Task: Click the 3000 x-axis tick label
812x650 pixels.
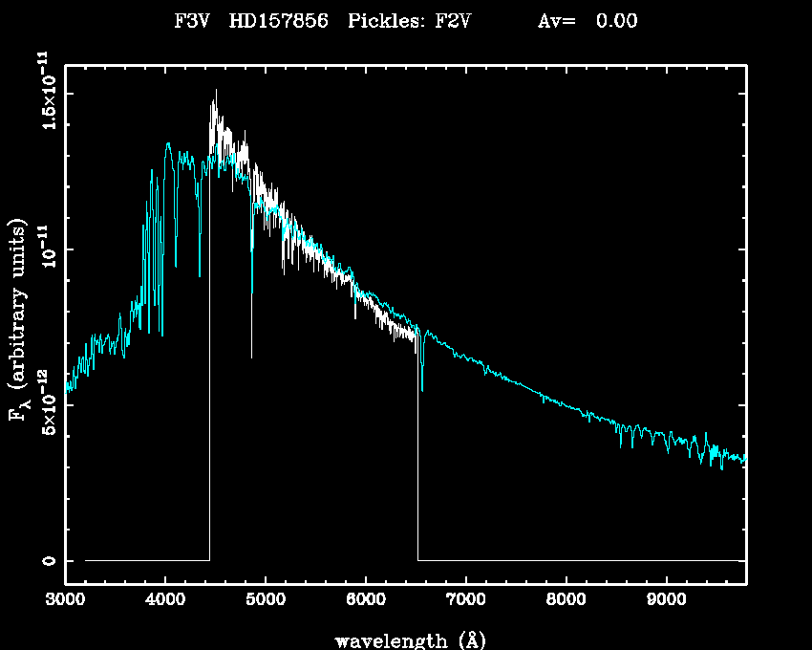Action: 65,600
